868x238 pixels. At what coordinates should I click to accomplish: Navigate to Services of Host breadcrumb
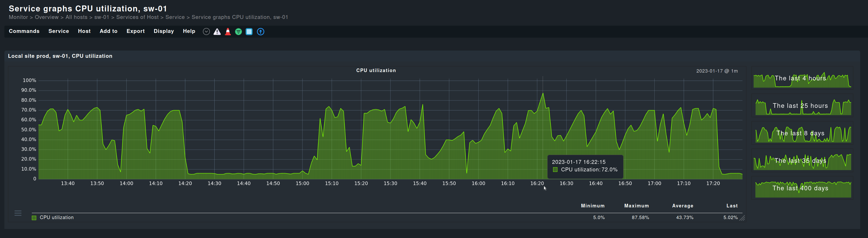pos(137,17)
